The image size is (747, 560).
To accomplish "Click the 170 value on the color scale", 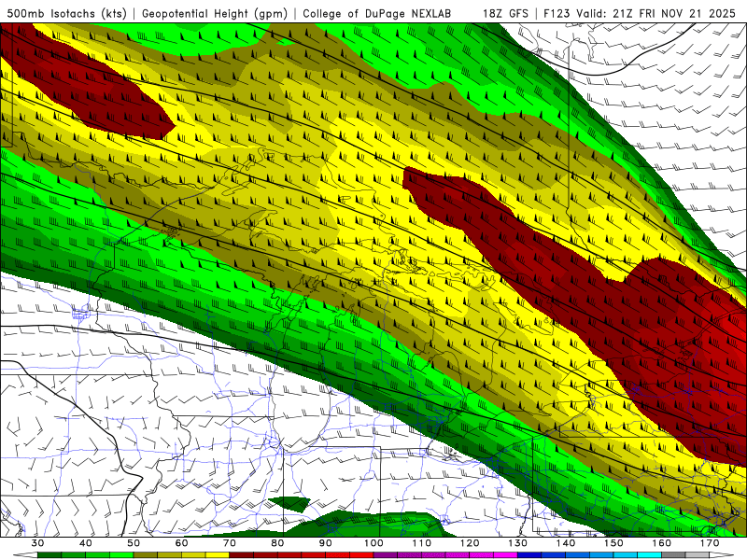I will (x=710, y=543).
